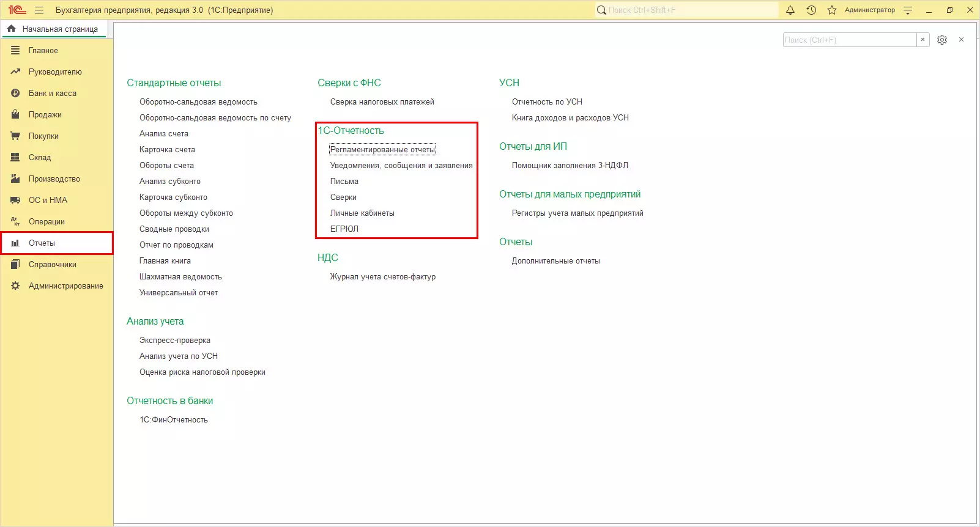Open the reports menu settings gear

[x=942, y=40]
